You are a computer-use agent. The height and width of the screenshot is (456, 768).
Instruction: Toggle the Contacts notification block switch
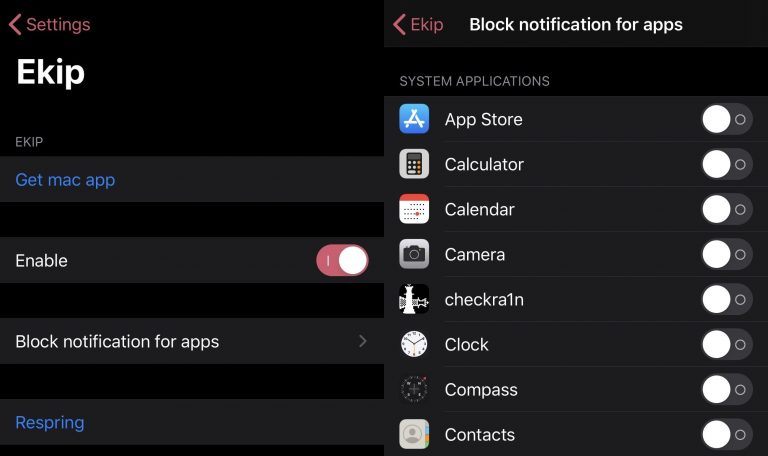tap(727, 434)
